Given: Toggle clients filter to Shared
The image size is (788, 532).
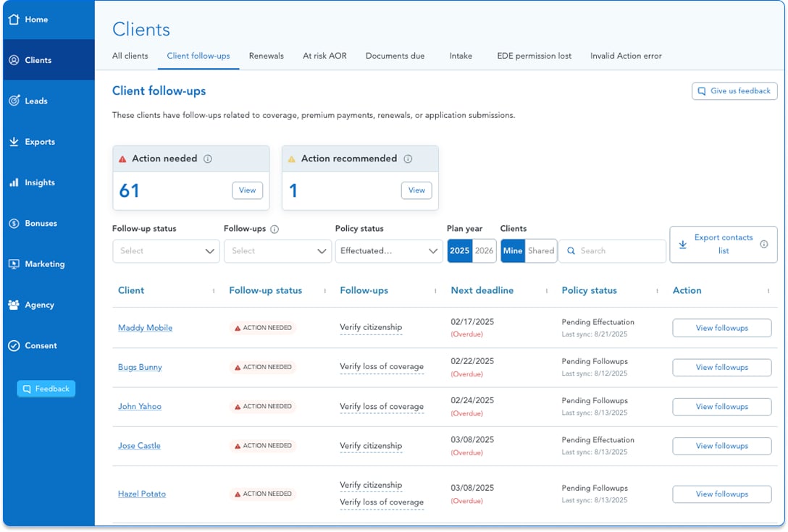Looking at the screenshot, I should 540,251.
